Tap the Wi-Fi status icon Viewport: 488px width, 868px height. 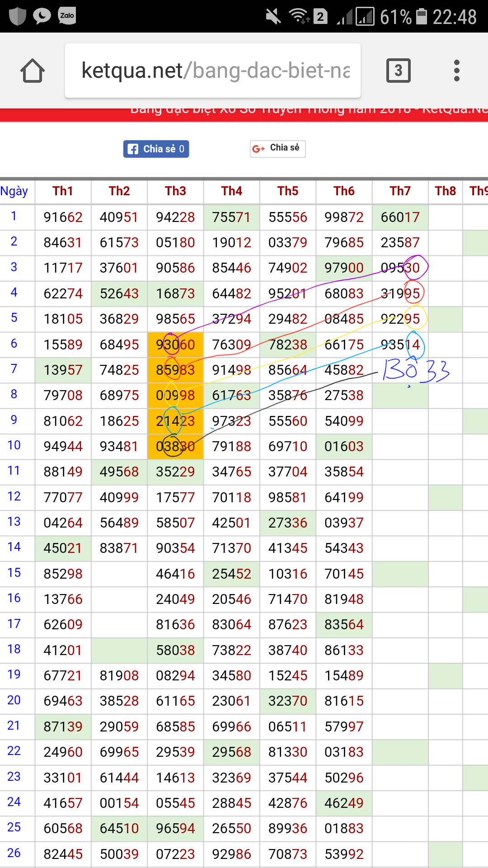pos(299,16)
